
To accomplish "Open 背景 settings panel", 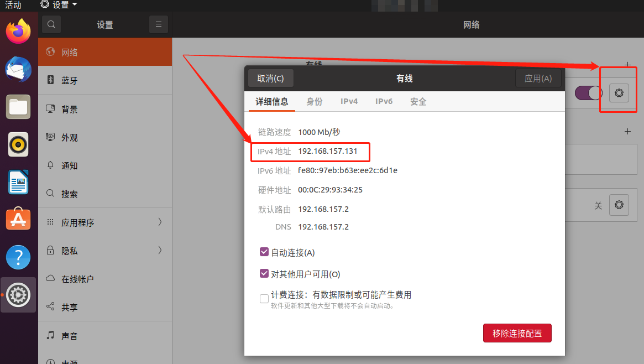I will [105, 109].
